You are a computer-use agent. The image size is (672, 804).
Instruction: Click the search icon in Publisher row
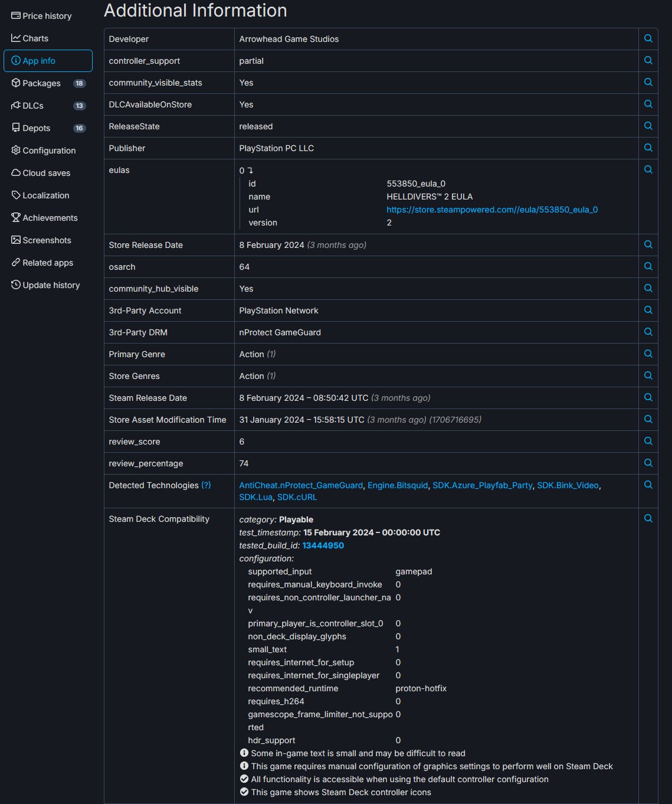tap(648, 148)
